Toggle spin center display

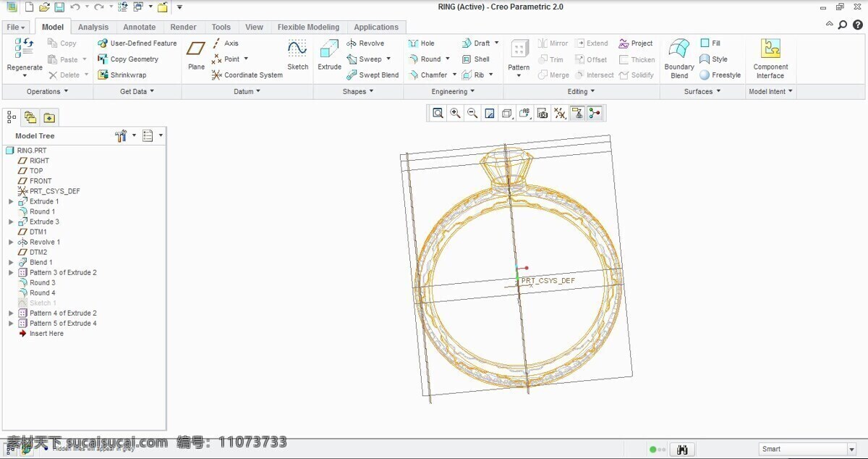click(595, 113)
